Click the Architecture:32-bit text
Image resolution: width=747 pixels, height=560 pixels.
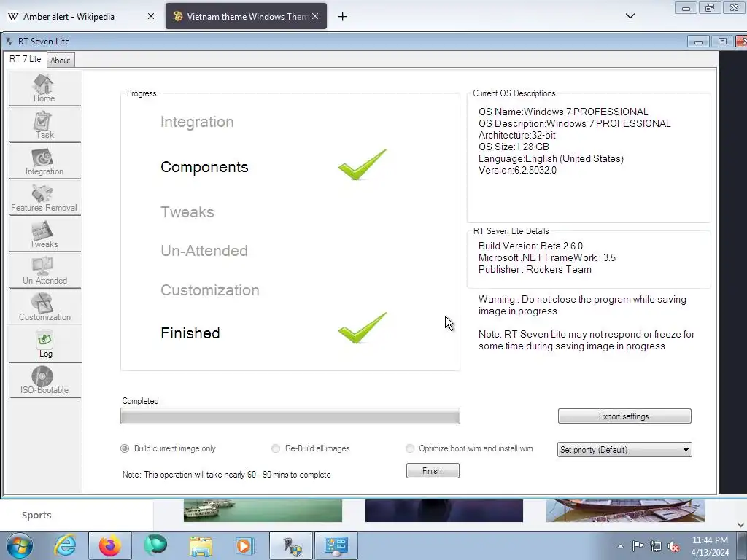coord(517,135)
